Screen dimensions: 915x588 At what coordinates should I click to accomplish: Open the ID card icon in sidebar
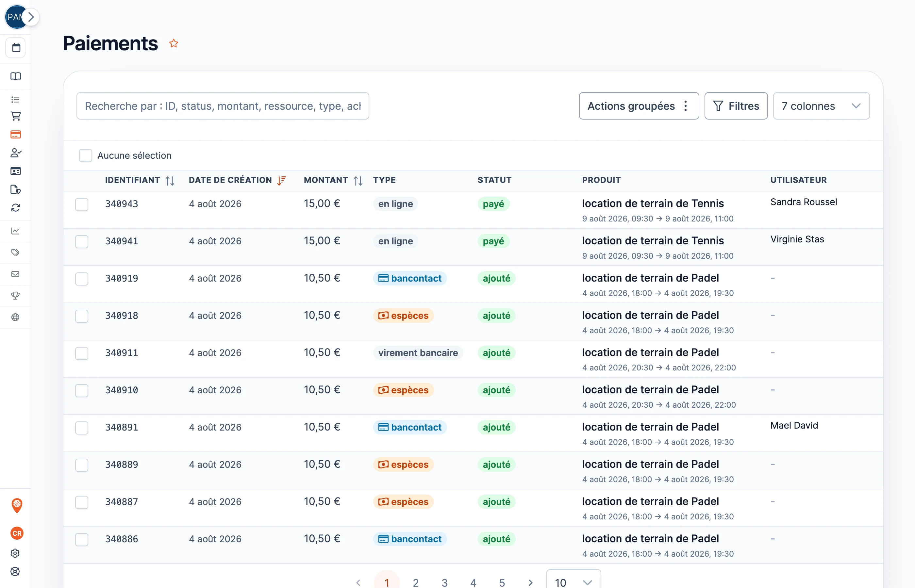[x=16, y=171]
